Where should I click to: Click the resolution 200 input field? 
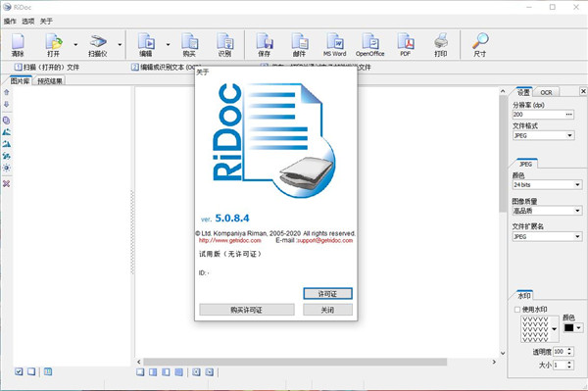538,115
